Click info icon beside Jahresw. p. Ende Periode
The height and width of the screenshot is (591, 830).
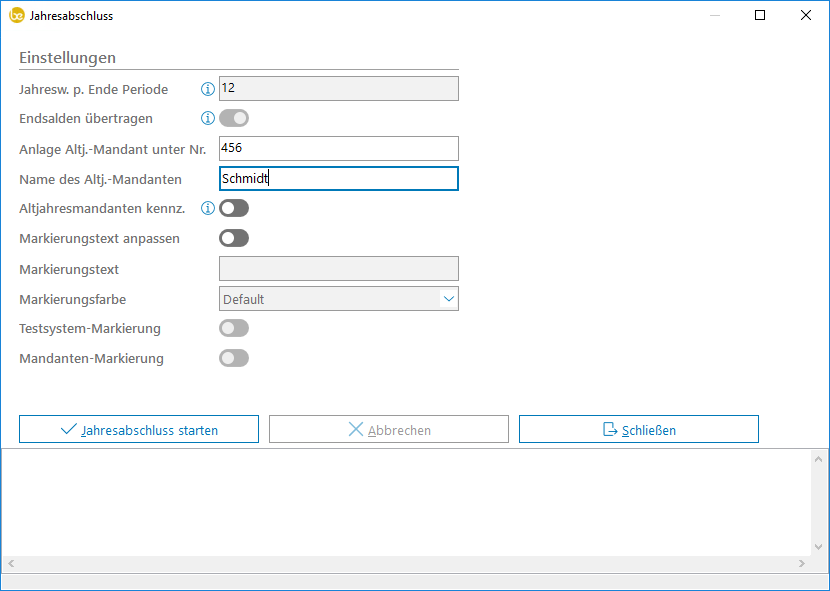click(x=208, y=89)
